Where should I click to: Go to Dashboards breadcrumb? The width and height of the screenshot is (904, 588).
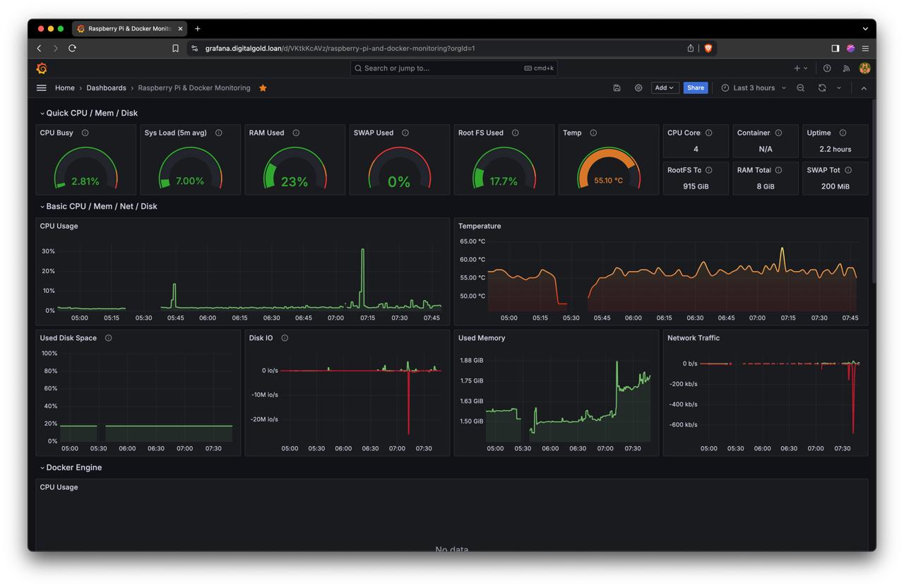tap(106, 88)
